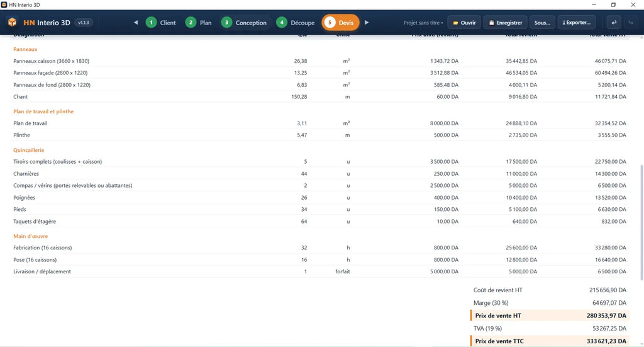644x347 pixels.
Task: Open the Exporter… menu
Action: (577, 23)
